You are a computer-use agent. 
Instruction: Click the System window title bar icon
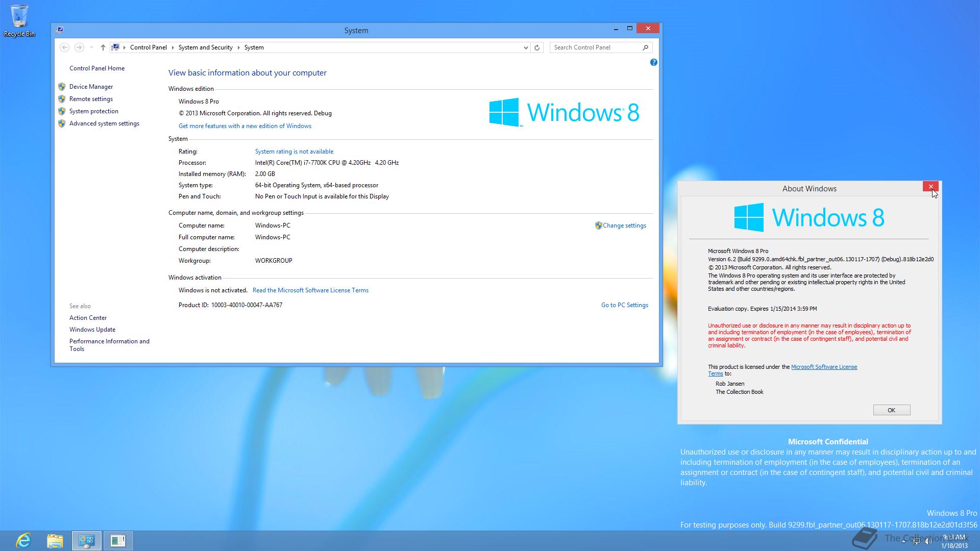(60, 30)
